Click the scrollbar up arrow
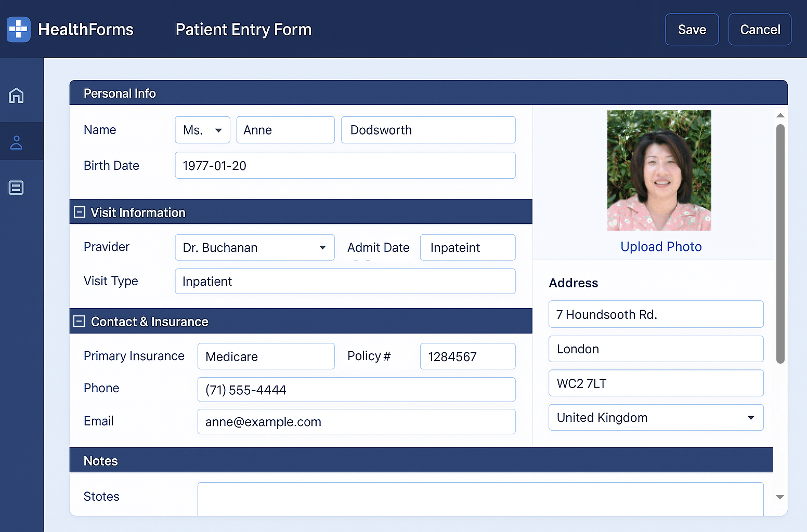 click(780, 115)
